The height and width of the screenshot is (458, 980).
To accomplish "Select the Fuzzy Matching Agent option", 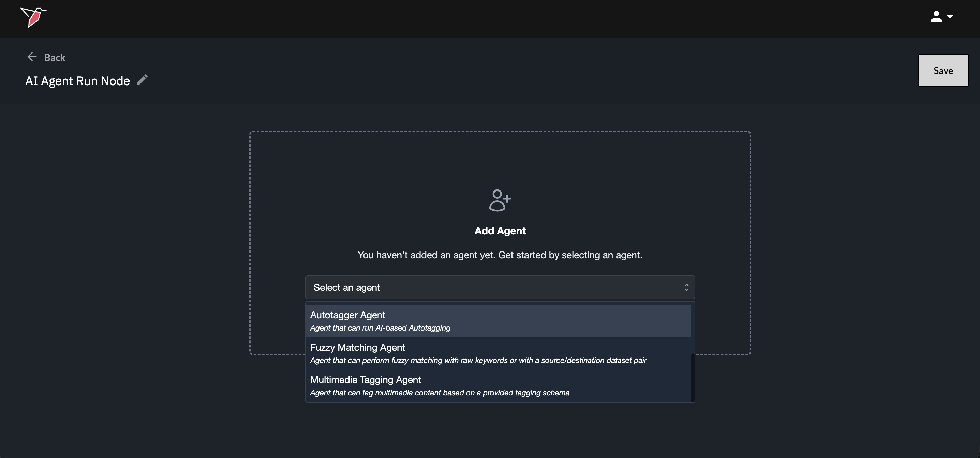I will click(358, 347).
